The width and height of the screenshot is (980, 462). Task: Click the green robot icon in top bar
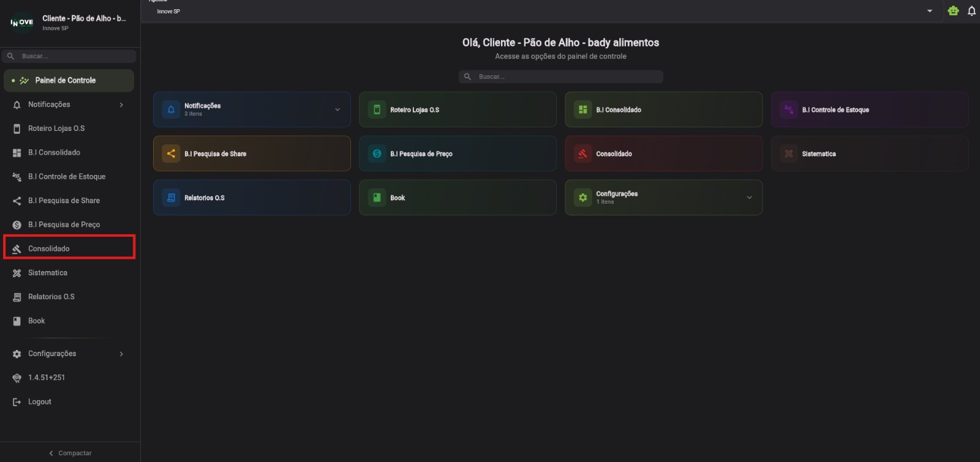(953, 10)
